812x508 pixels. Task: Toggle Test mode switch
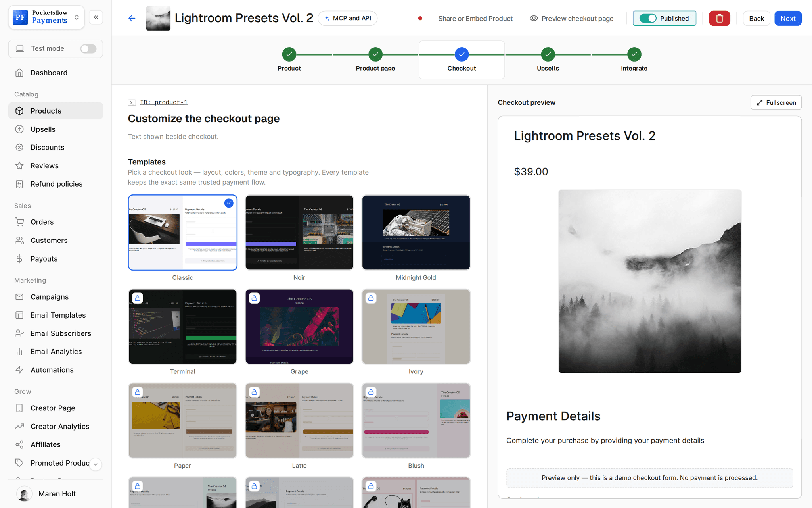[88, 48]
